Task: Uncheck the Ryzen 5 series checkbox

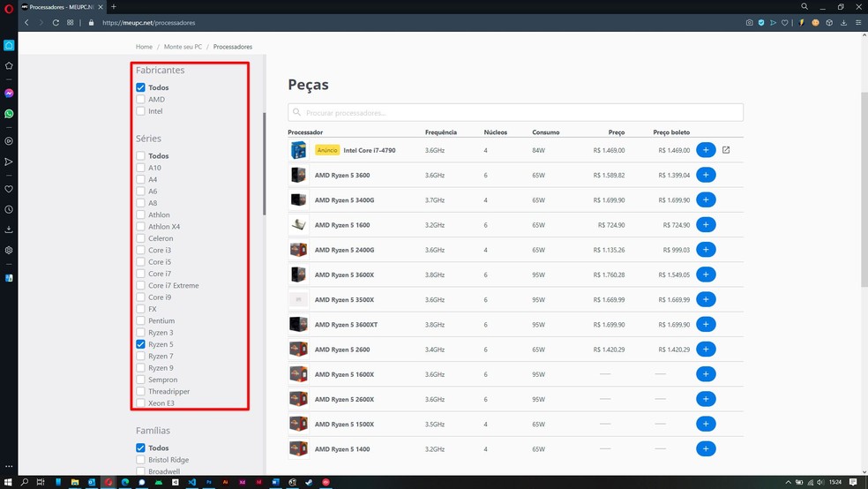Action: (x=140, y=344)
